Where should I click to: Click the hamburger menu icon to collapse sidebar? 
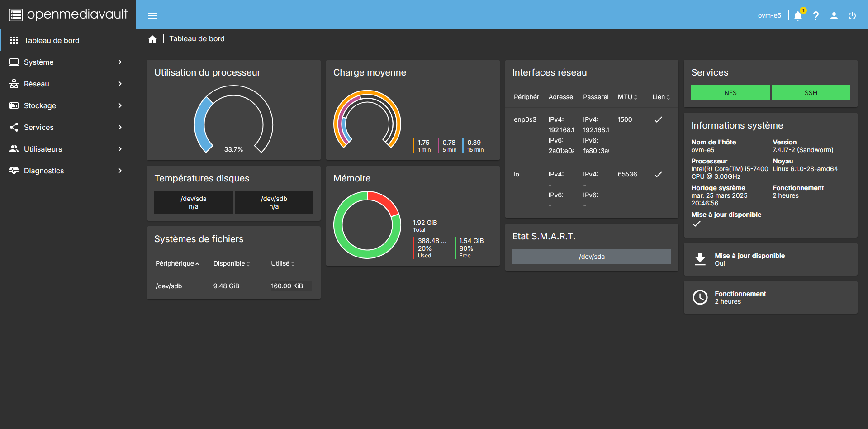[152, 16]
